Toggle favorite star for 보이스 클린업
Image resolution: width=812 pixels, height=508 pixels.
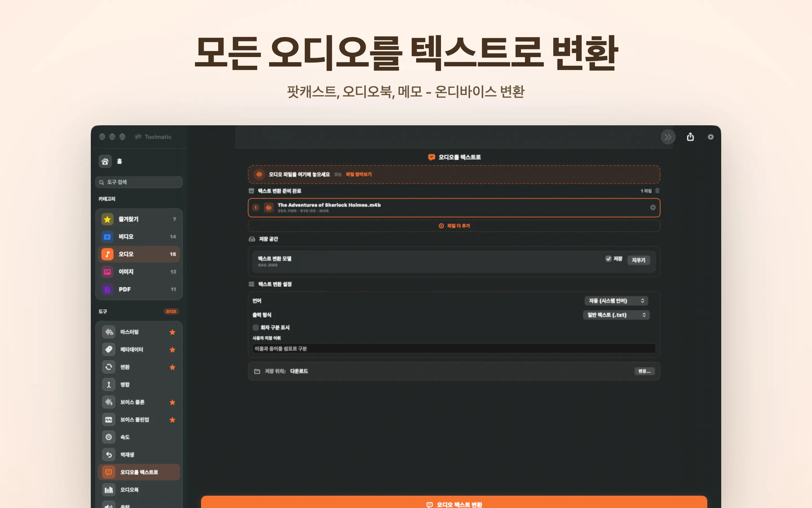[x=173, y=420]
